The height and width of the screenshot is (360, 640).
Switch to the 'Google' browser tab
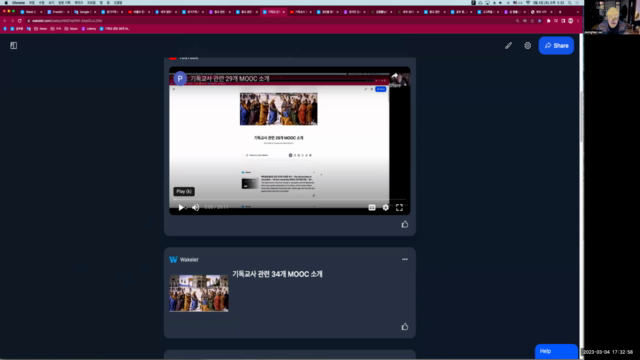coord(85,12)
